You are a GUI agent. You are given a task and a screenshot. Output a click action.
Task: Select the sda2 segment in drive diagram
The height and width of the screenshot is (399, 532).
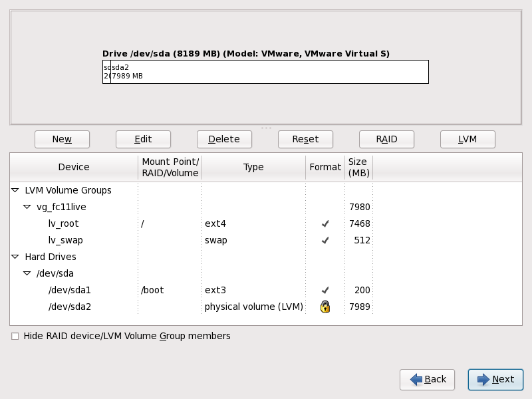[269, 72]
